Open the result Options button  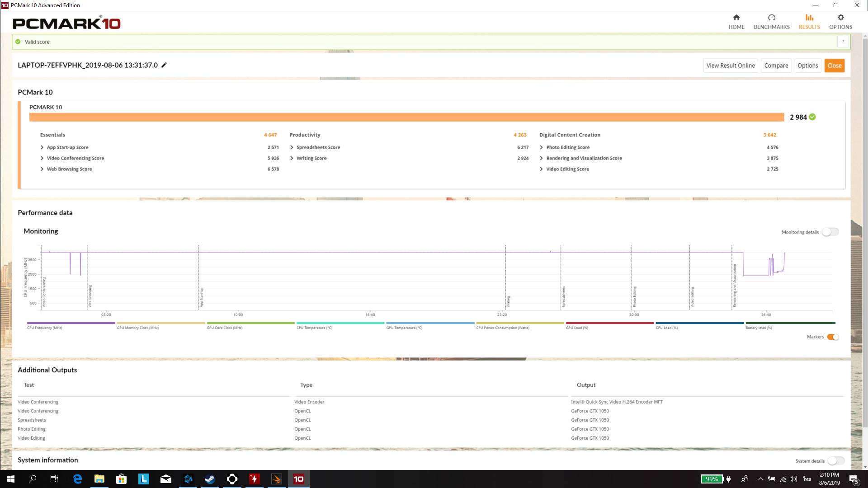pyautogui.click(x=808, y=66)
